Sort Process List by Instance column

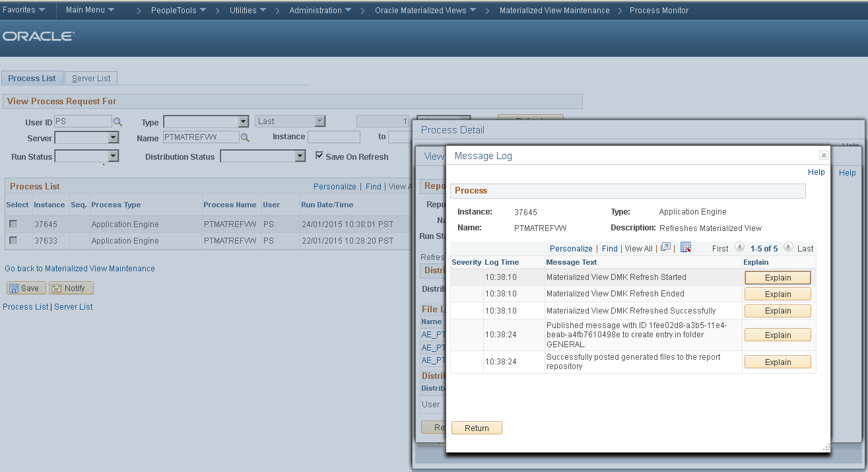pyautogui.click(x=50, y=205)
